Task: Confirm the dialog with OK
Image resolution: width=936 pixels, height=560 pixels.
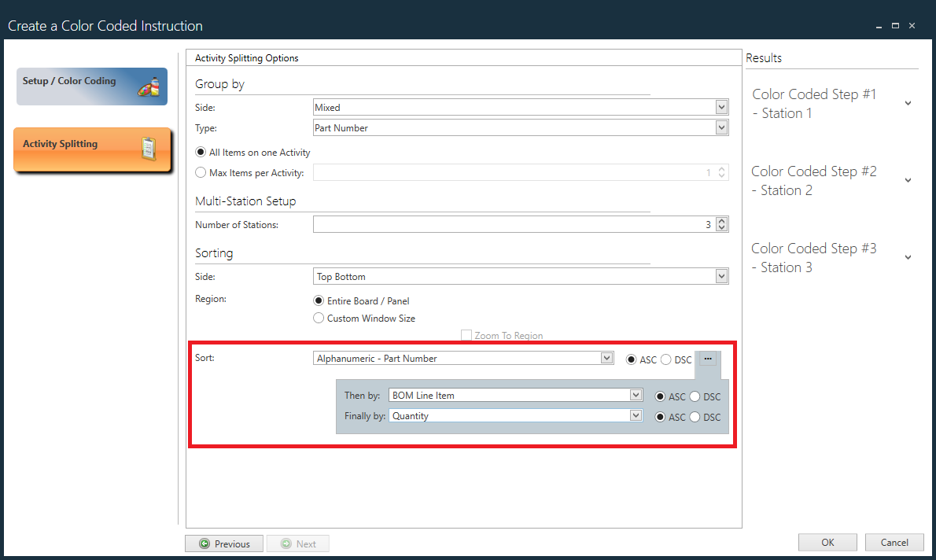Action: pyautogui.click(x=827, y=542)
